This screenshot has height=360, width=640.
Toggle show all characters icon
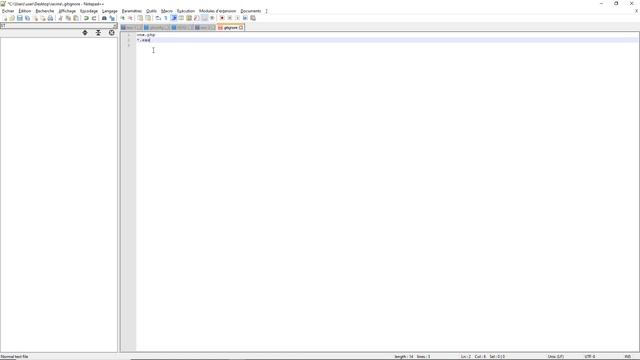point(166,18)
